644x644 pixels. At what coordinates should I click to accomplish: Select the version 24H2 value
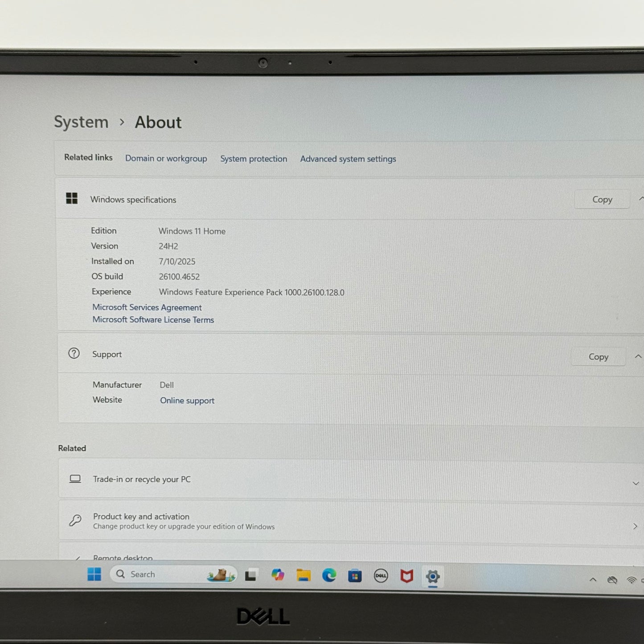tap(168, 246)
